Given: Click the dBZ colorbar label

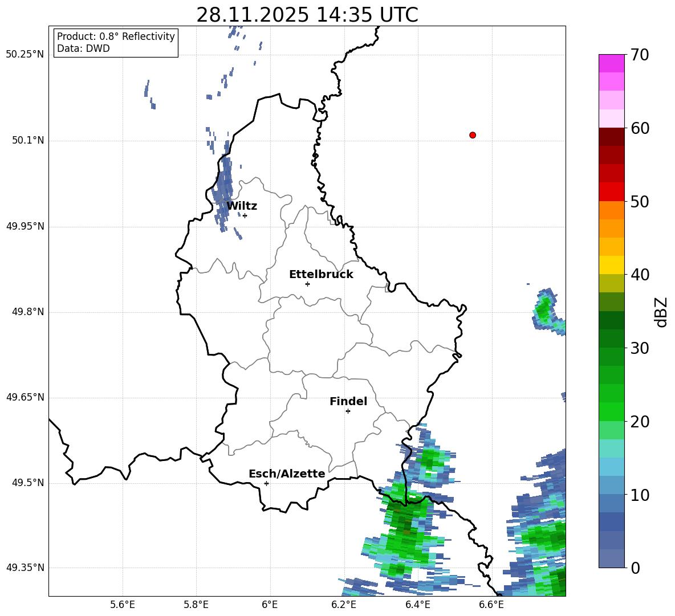Looking at the screenshot, I should (662, 312).
